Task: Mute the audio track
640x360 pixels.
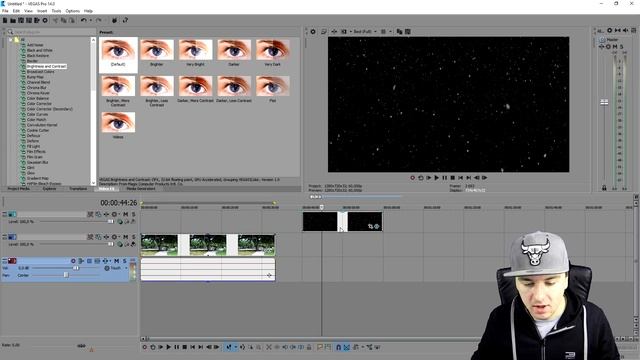Action: click(x=117, y=261)
